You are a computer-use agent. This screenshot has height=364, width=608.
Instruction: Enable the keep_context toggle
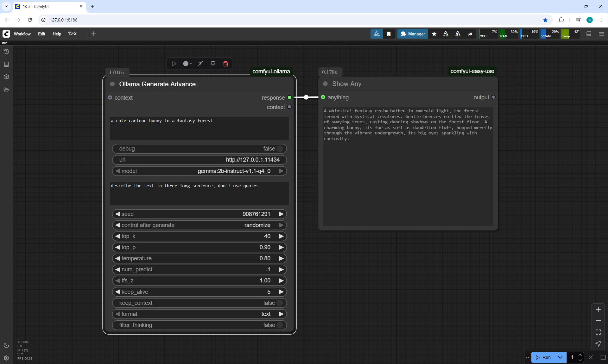(x=280, y=303)
